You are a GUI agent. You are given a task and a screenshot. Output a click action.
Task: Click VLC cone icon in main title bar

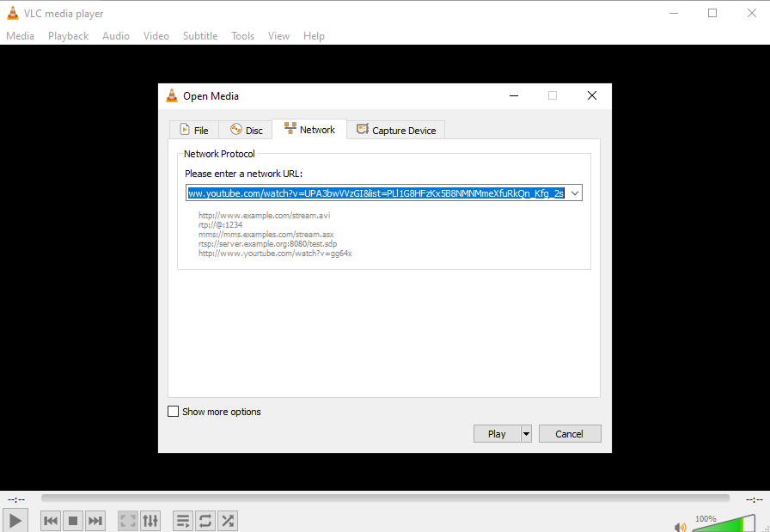pos(13,13)
